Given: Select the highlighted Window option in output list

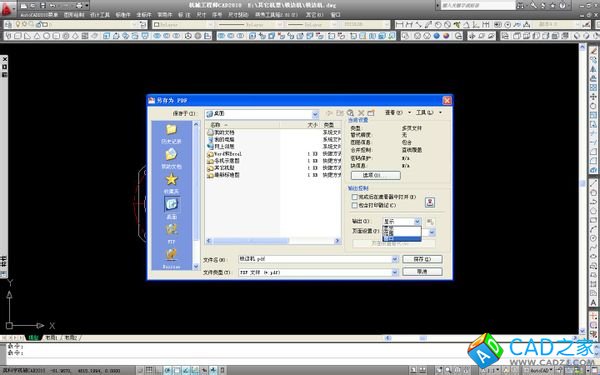Looking at the screenshot, I should [x=402, y=239].
